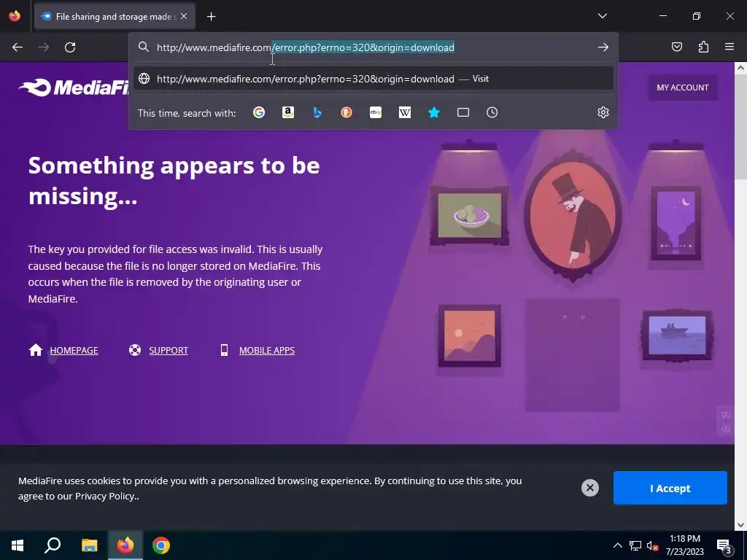
Task: Search this time with DuckDuckGo
Action: pos(347,112)
